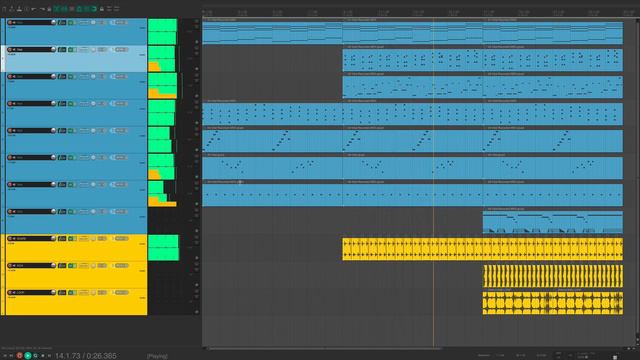This screenshot has width=640, height=360.
Task: Click the Redo toolbar icon
Action: pyautogui.click(x=42, y=9)
